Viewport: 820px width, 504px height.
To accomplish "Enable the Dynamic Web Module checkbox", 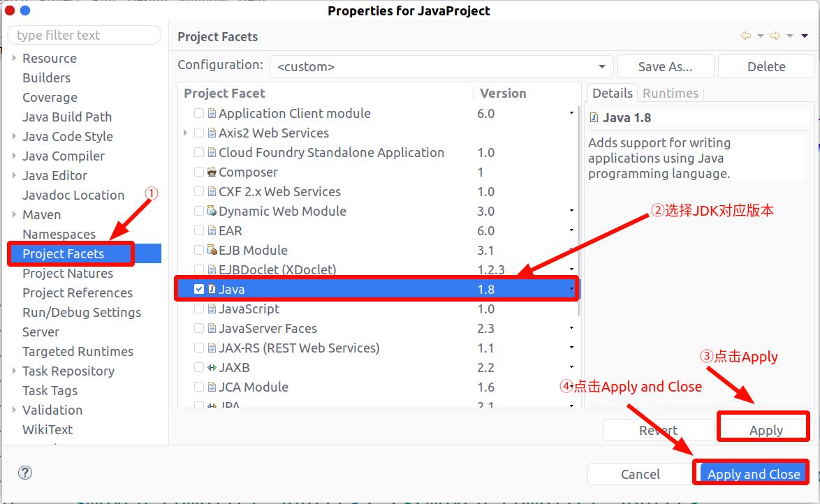I will pos(199,212).
